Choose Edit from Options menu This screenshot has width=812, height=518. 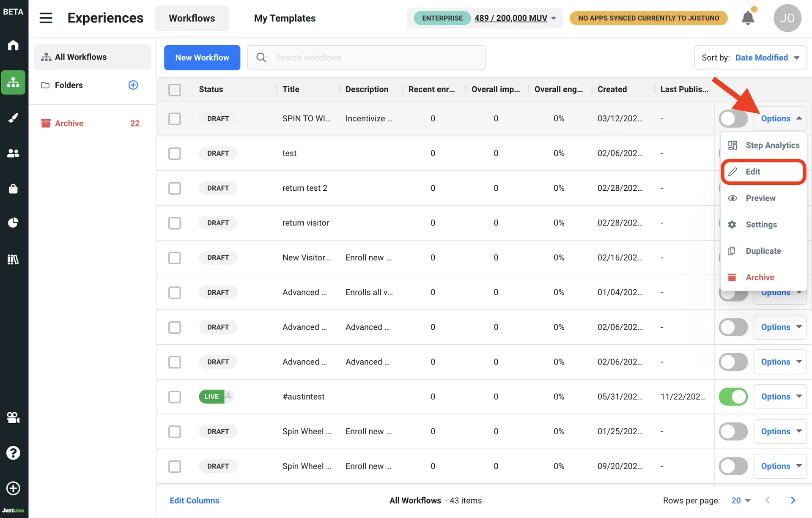[764, 172]
